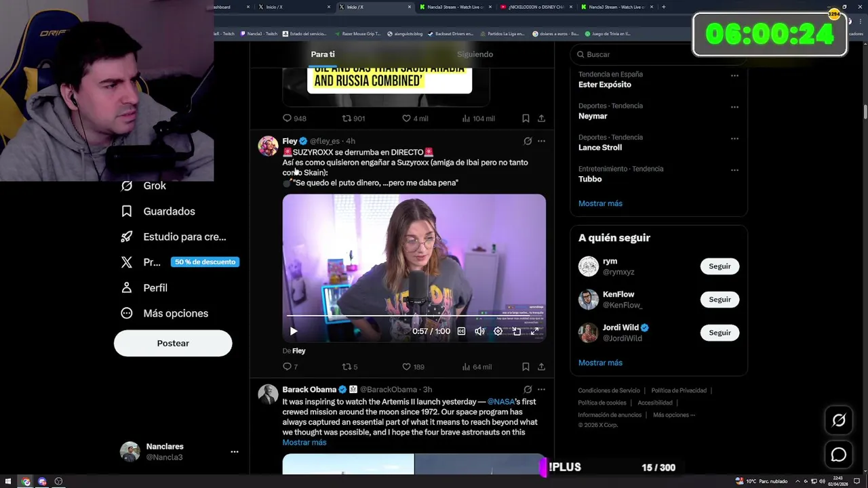The height and width of the screenshot is (488, 868).
Task: Open the Neymar trending topic
Action: [593, 116]
